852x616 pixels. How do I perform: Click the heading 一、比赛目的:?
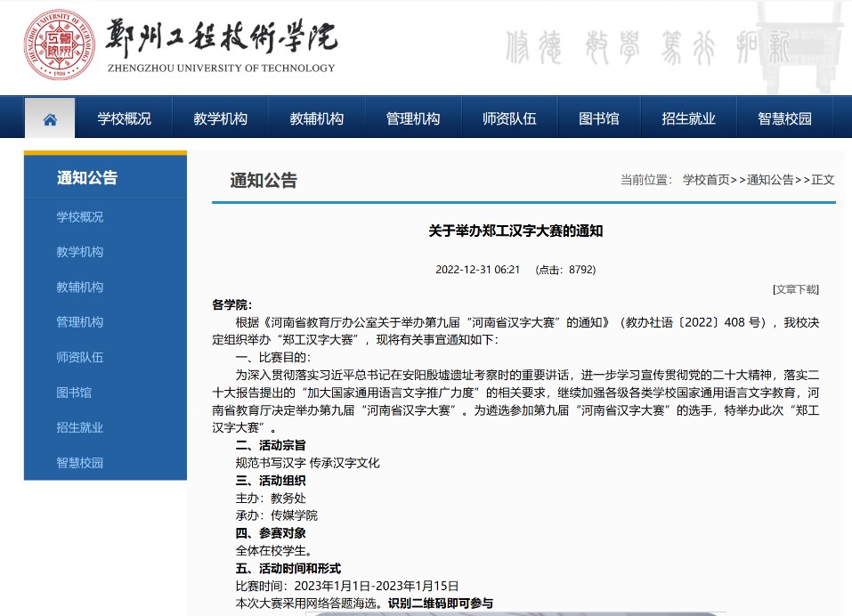coord(273,358)
